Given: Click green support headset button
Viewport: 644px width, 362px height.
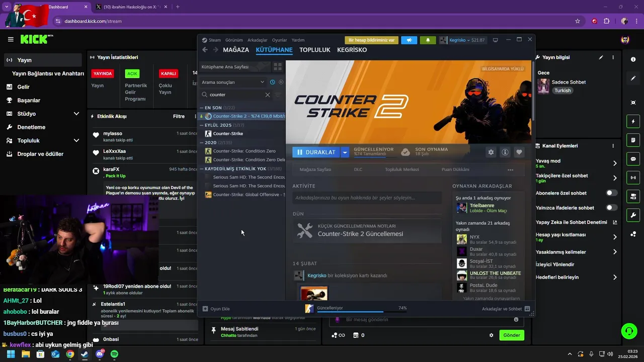Looking at the screenshot, I should click(x=629, y=331).
